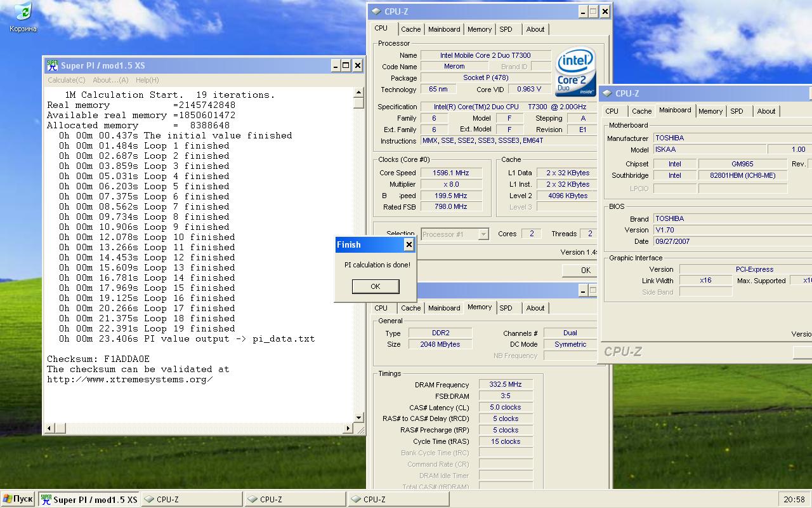Click the BIOS Version value V1.70
This screenshot has width=812, height=508.
click(733, 230)
